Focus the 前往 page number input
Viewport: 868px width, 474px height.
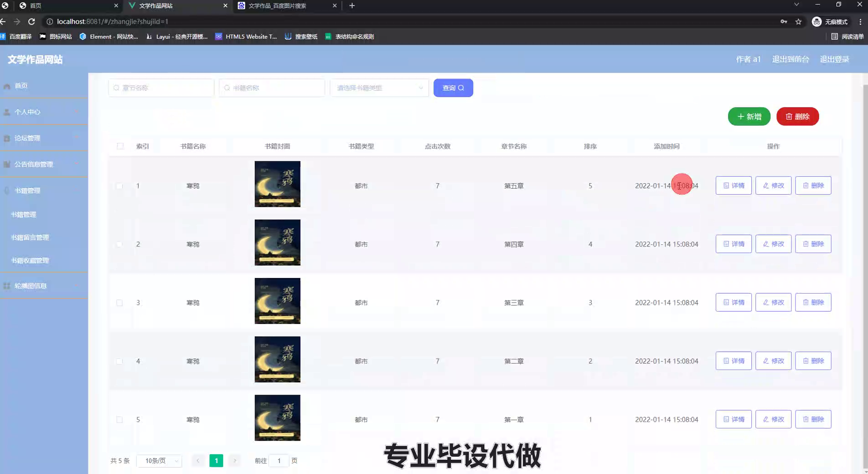coord(279,461)
